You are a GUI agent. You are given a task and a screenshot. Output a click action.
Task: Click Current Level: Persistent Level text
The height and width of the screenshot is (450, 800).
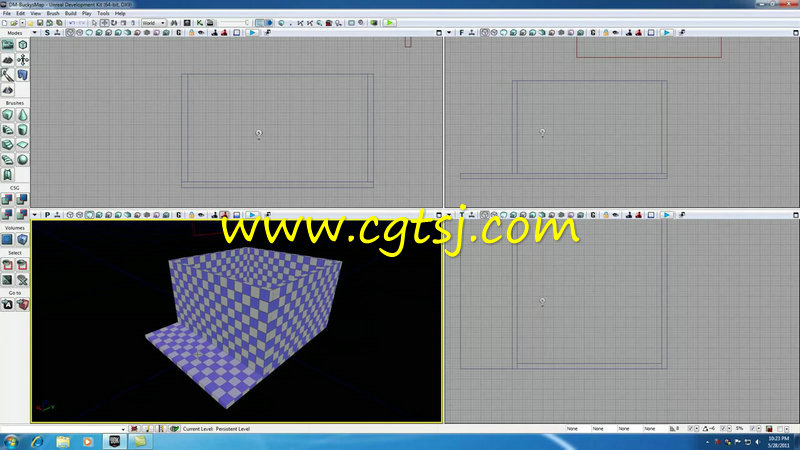point(216,429)
